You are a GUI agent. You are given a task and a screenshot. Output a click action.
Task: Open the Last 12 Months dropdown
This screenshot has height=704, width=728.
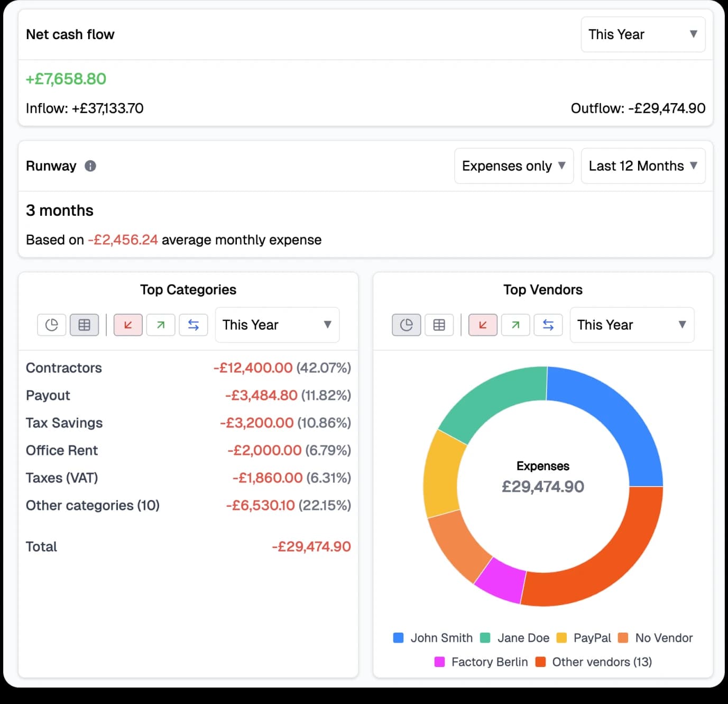coord(643,166)
